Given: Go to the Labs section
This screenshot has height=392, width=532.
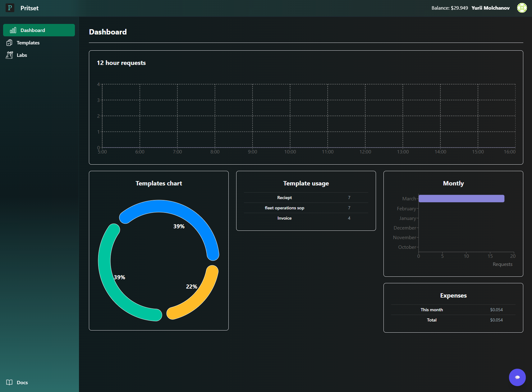Looking at the screenshot, I should [22, 55].
